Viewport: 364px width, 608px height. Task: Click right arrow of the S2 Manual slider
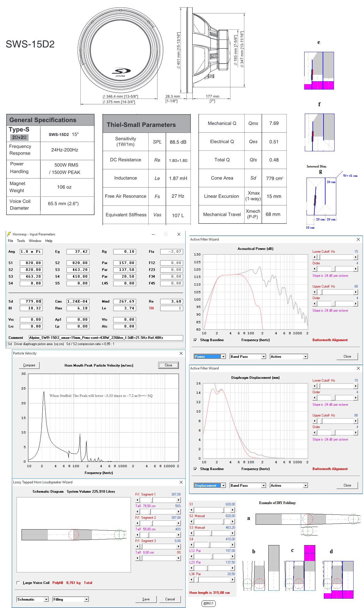pyautogui.click(x=233, y=522)
